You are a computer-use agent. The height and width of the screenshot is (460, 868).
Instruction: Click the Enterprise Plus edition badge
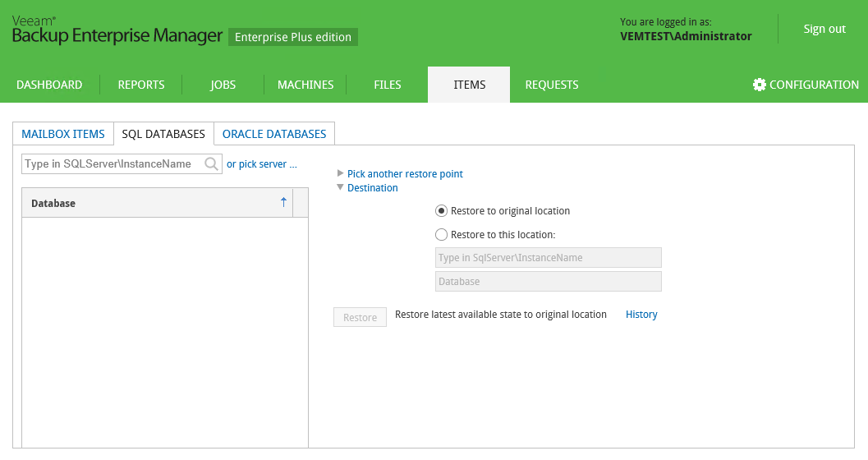pos(293,37)
